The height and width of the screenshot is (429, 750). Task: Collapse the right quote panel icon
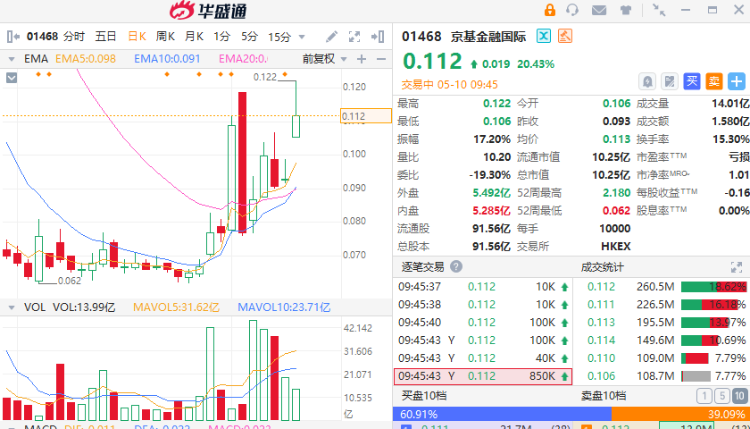pyautogui.click(x=377, y=36)
